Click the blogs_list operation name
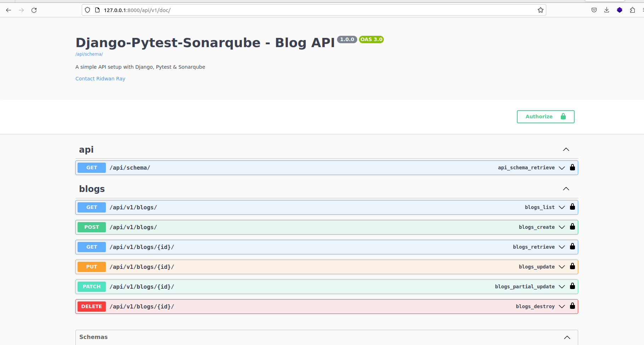Viewport: 644px width, 345px height. (540, 207)
